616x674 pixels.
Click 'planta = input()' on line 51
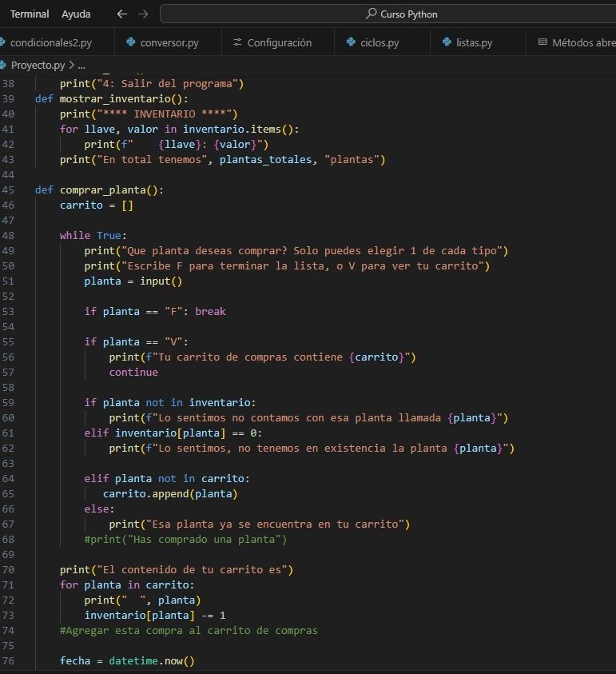(133, 281)
